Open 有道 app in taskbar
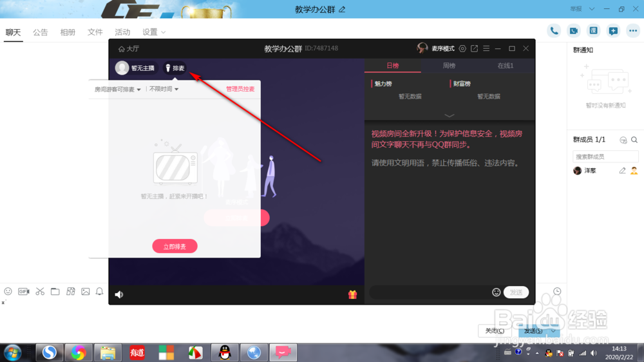This screenshot has height=362, width=644. pyautogui.click(x=137, y=352)
